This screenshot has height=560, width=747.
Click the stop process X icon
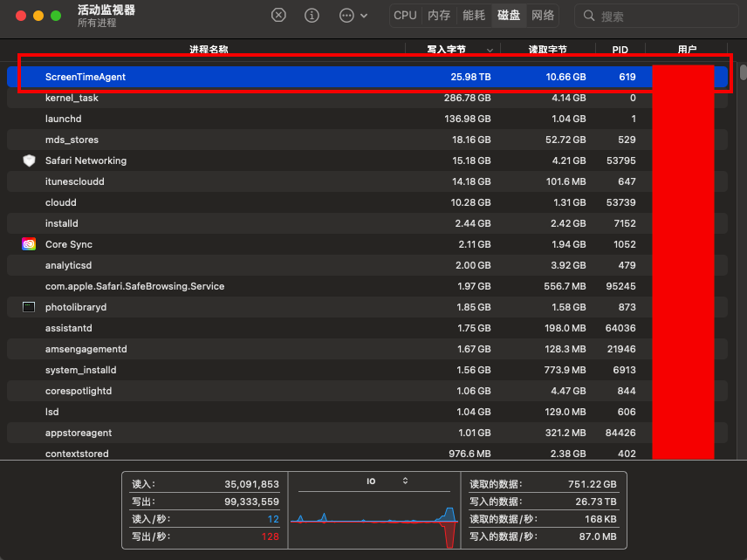[x=278, y=16]
